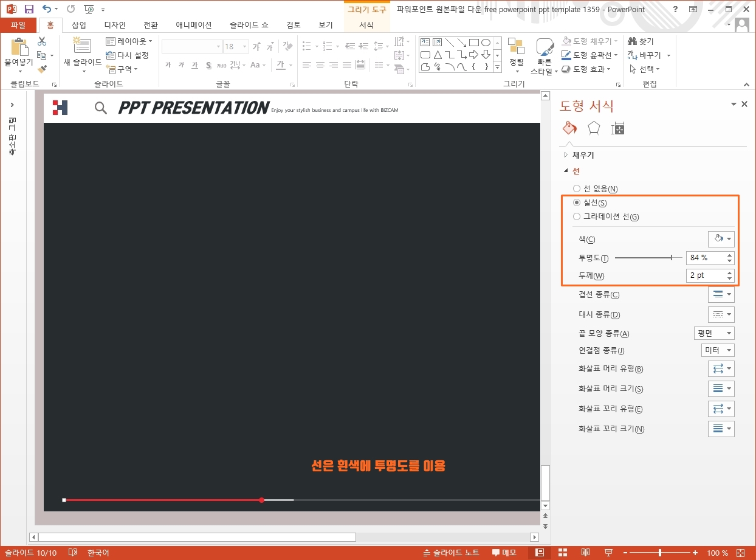Open the Transitions (전환) ribbon tab

150,25
